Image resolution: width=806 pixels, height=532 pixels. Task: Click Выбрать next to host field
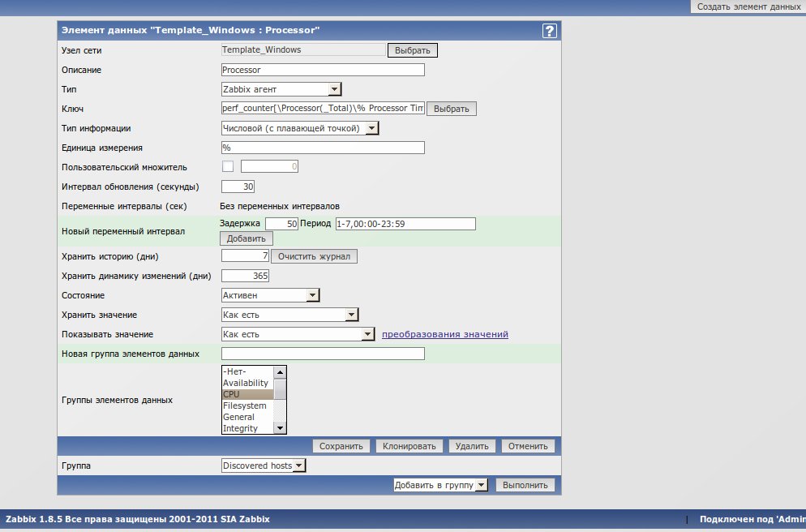[x=413, y=50]
